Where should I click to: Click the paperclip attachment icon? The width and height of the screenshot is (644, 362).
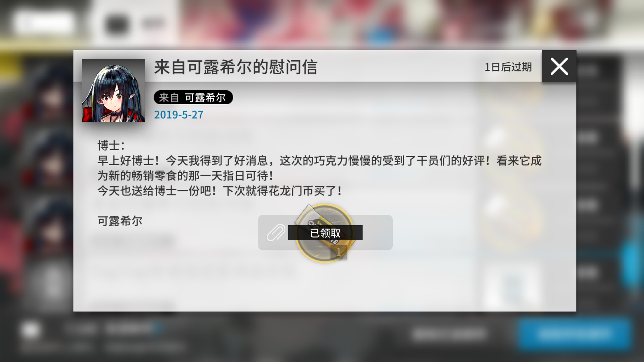coord(276,233)
